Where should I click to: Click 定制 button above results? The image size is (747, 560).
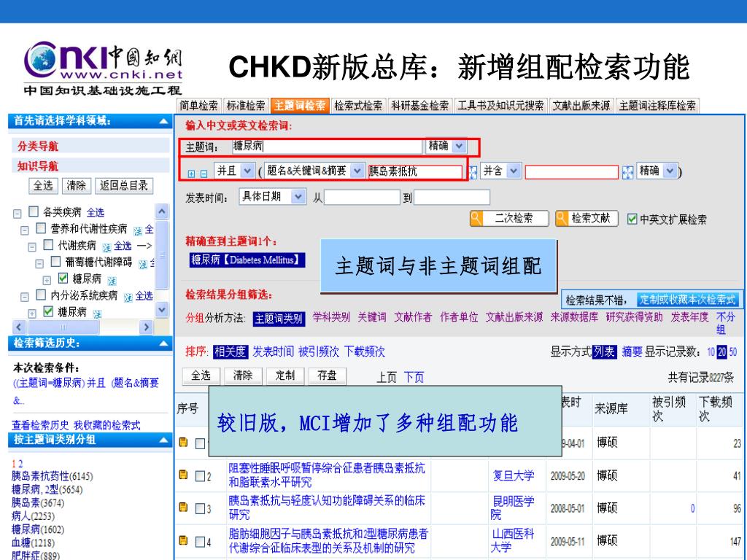pyautogui.click(x=285, y=376)
